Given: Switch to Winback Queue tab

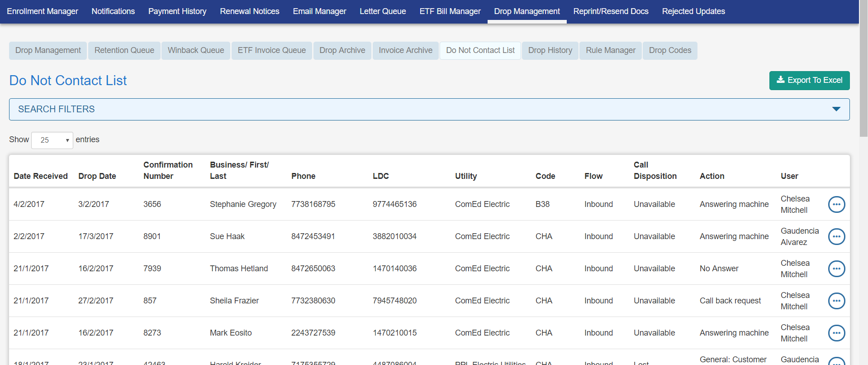Looking at the screenshot, I should [x=196, y=50].
